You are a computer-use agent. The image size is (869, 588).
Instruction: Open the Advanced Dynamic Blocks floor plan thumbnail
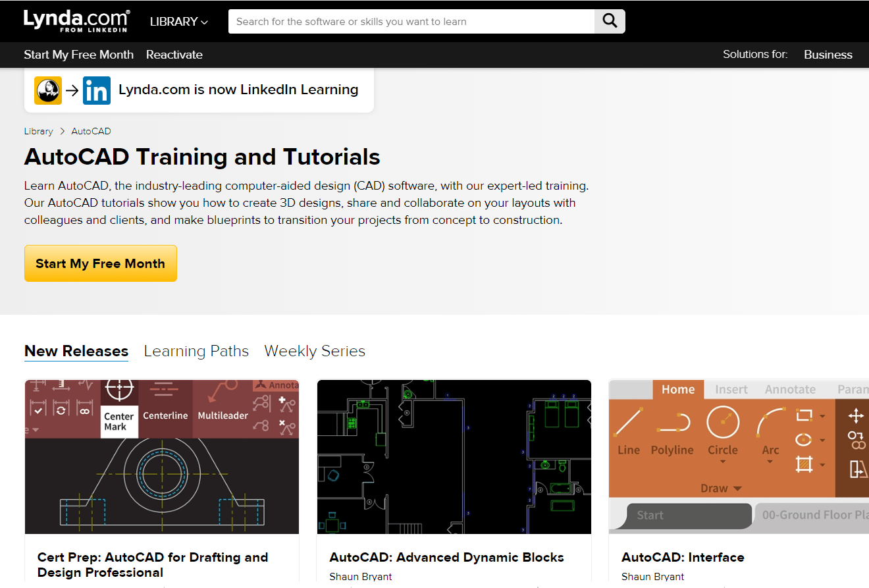[x=454, y=457]
